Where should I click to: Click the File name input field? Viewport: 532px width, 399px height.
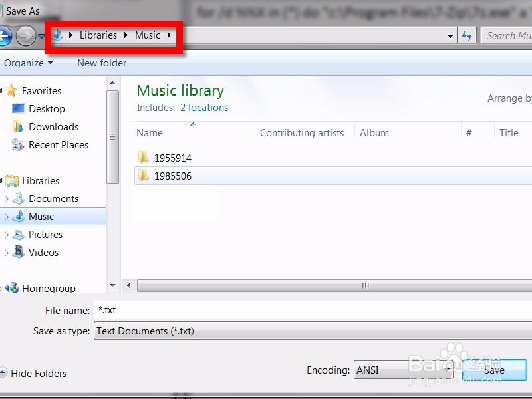tap(313, 310)
